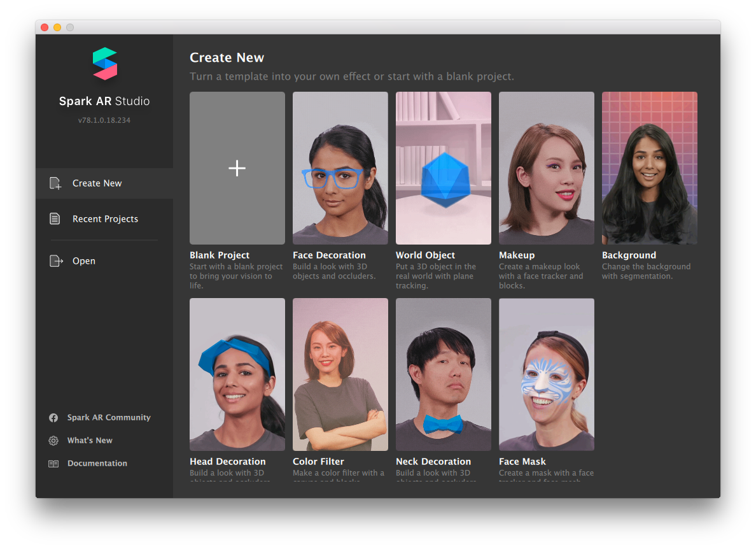
Task: Select the Background template thumbnail
Action: (x=650, y=168)
